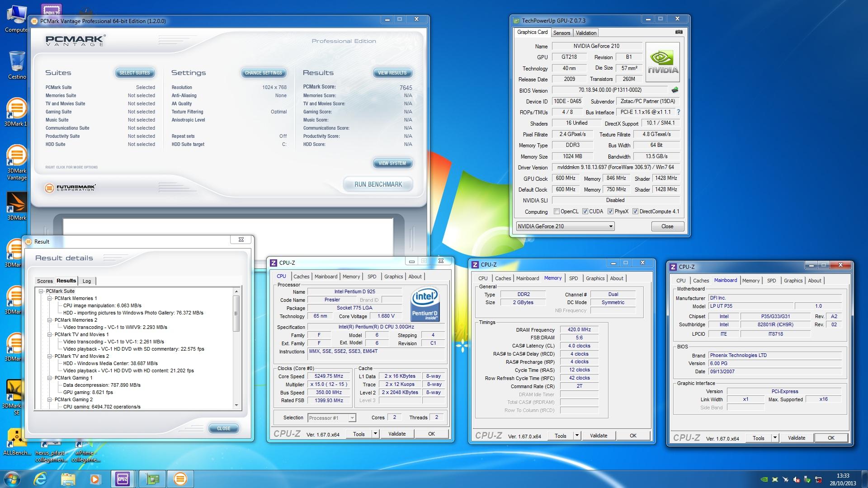This screenshot has height=488, width=868.
Task: Click the Show Desktop strip beside the clock
Action: tap(864, 479)
